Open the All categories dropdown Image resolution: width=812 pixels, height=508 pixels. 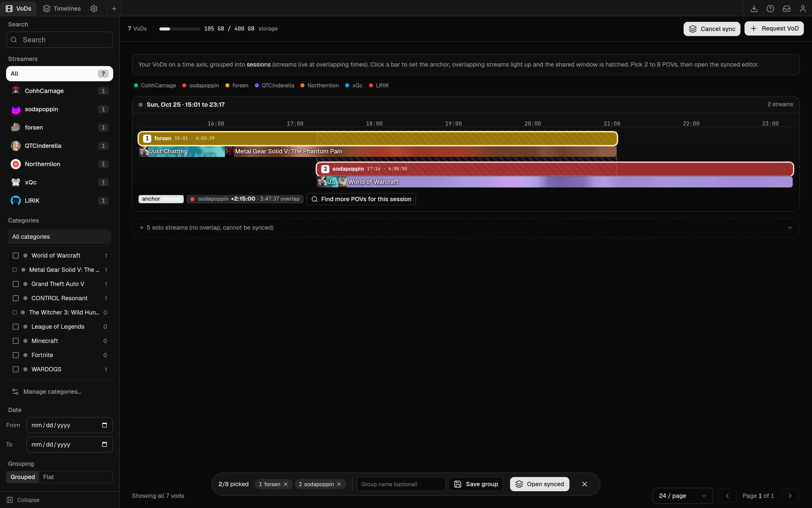(59, 236)
